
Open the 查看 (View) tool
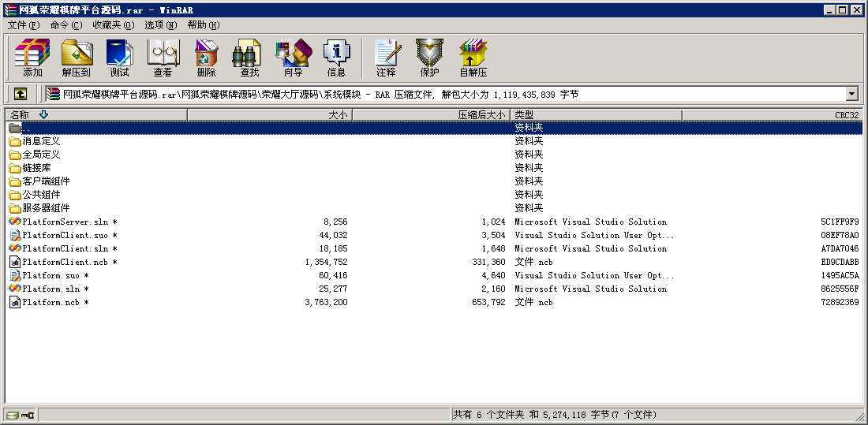click(x=163, y=58)
